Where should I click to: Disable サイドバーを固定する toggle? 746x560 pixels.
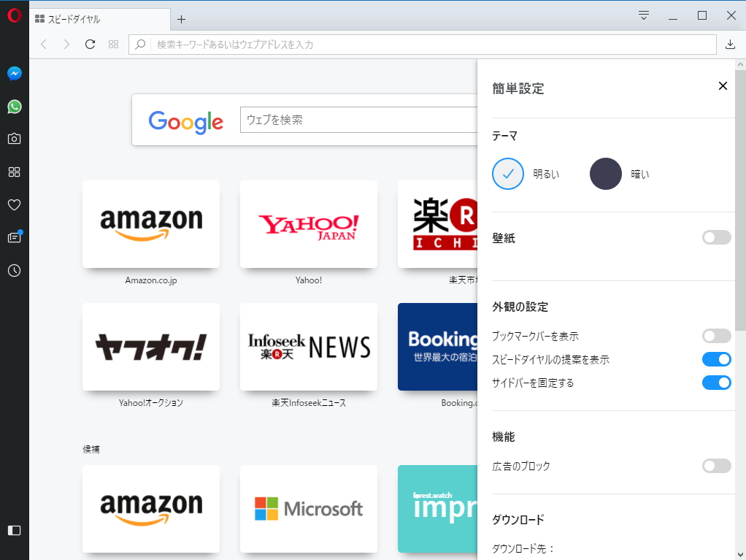coord(717,383)
